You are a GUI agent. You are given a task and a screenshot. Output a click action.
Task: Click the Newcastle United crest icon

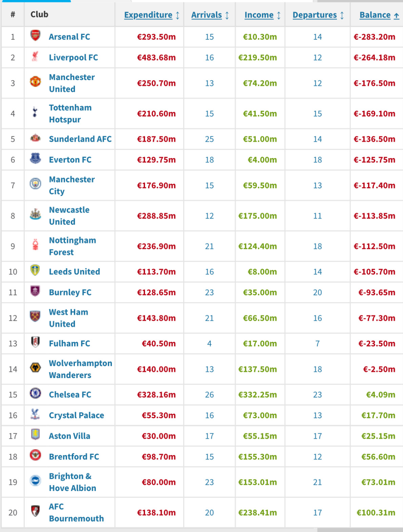pyautogui.click(x=35, y=214)
